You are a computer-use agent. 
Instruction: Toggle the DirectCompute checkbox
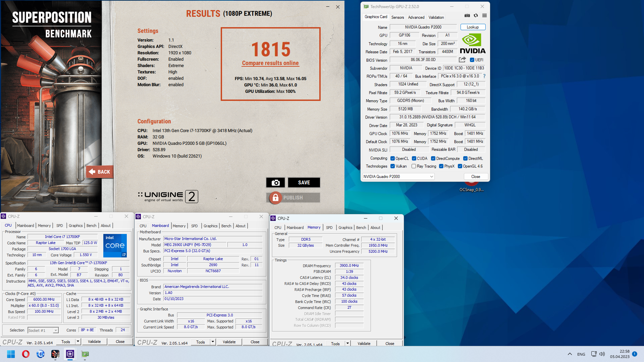[x=433, y=159]
